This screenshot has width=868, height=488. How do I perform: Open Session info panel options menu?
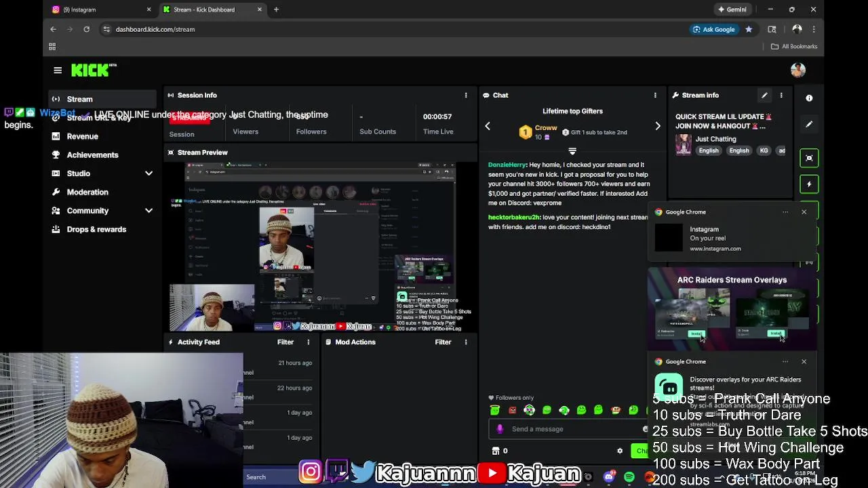coord(466,96)
